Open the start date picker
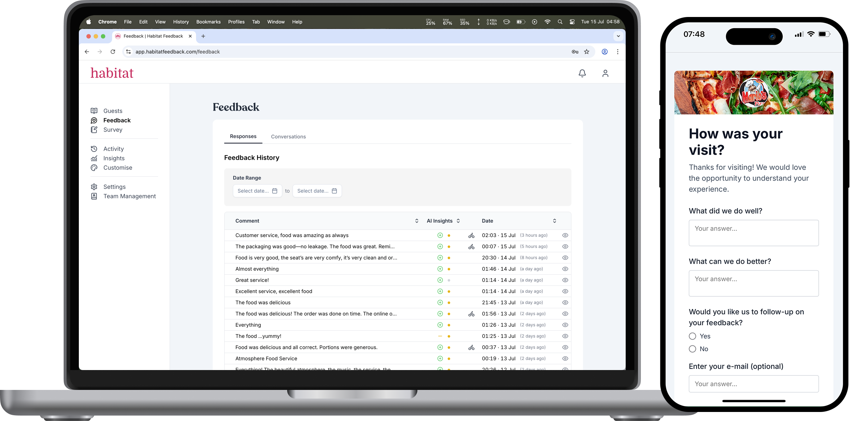 (258, 191)
